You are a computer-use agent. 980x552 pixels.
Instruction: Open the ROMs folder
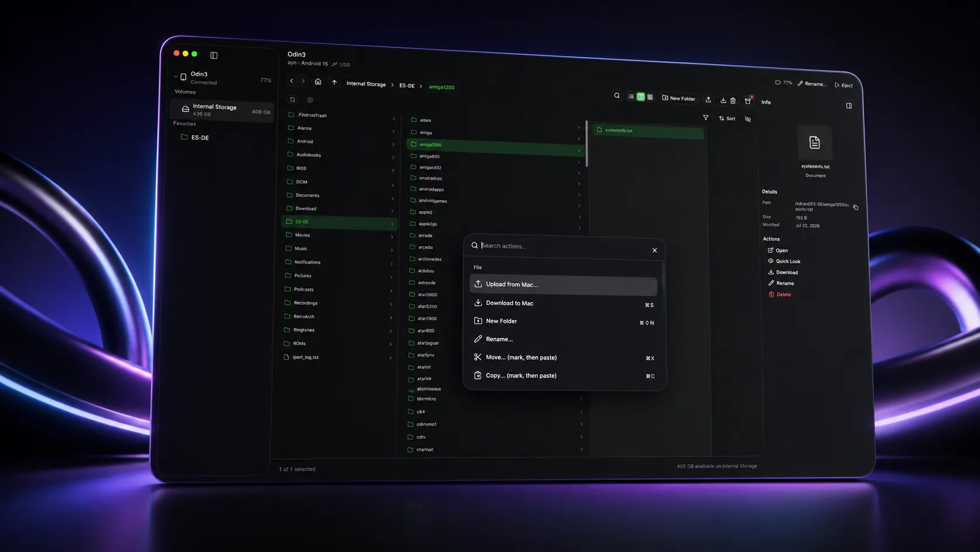pos(337,344)
